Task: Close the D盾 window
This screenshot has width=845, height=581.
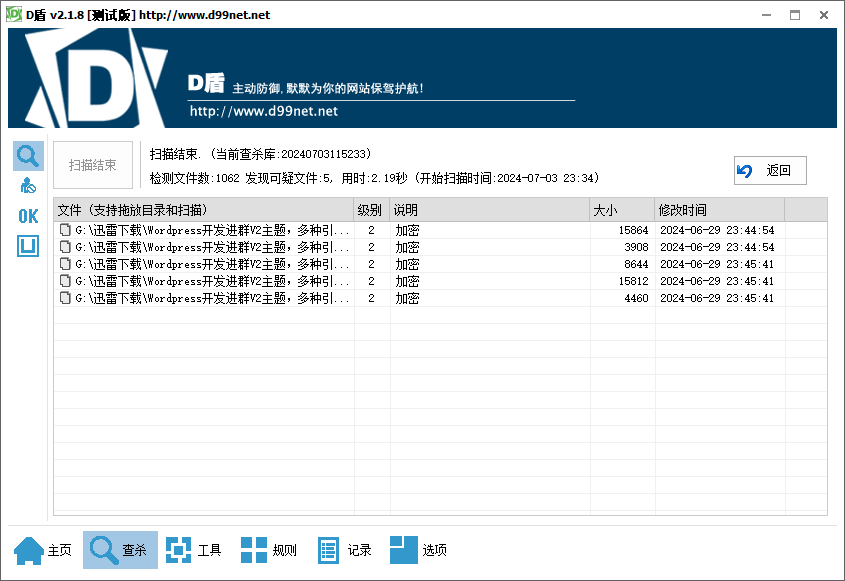Action: (824, 15)
